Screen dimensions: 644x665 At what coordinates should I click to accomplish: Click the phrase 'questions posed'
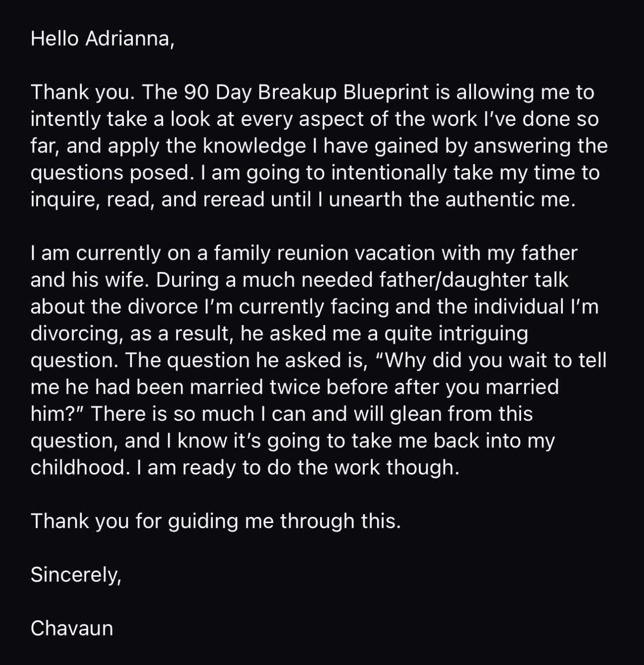[110, 173]
